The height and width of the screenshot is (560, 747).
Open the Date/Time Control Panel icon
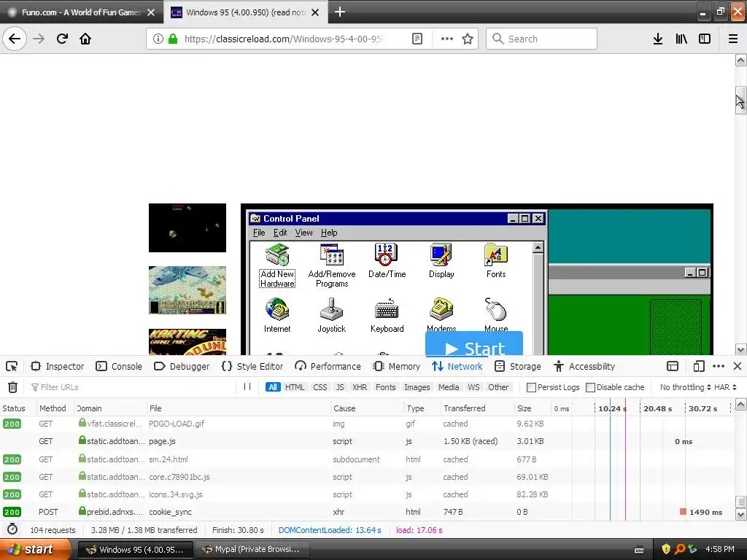(387, 261)
